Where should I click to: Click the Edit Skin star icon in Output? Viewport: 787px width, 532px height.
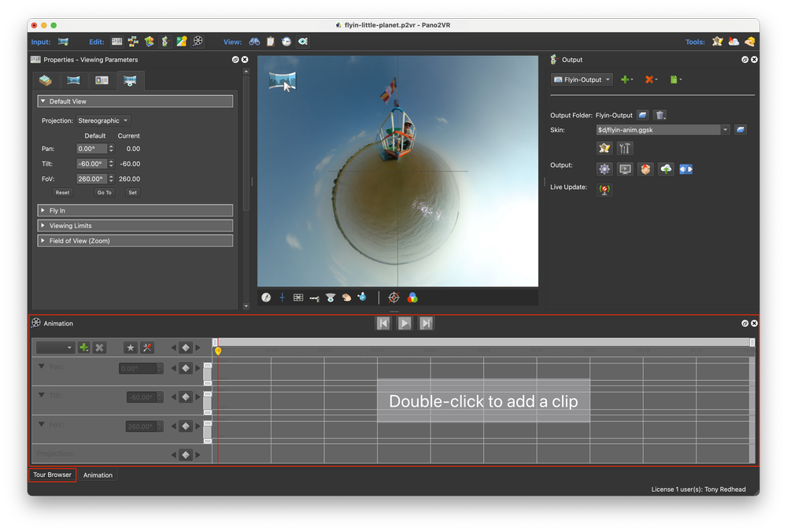pos(604,148)
